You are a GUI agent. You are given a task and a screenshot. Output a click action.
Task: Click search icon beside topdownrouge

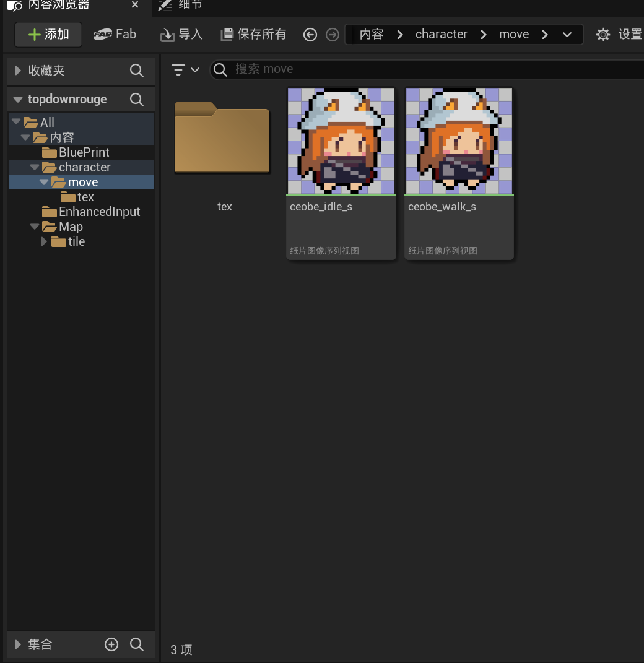coord(137,100)
